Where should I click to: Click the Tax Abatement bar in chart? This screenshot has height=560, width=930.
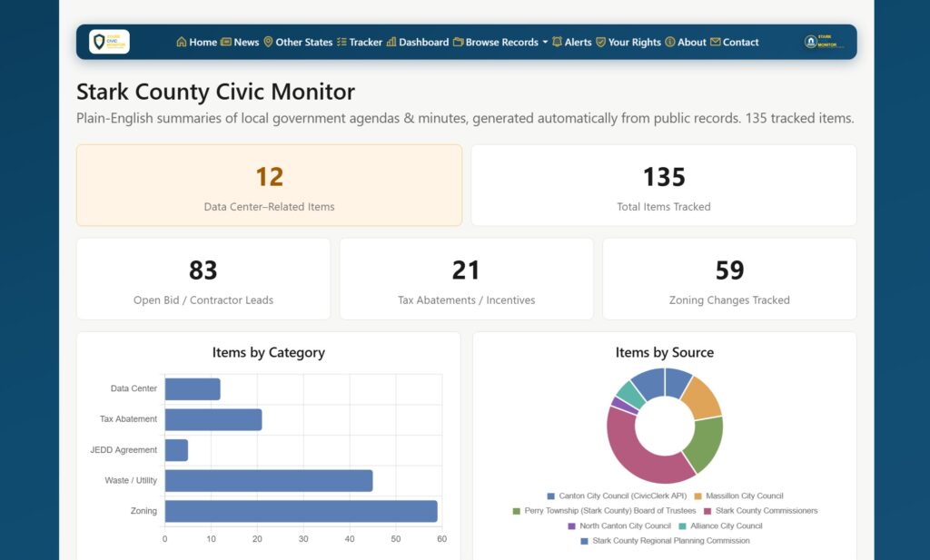click(x=213, y=419)
